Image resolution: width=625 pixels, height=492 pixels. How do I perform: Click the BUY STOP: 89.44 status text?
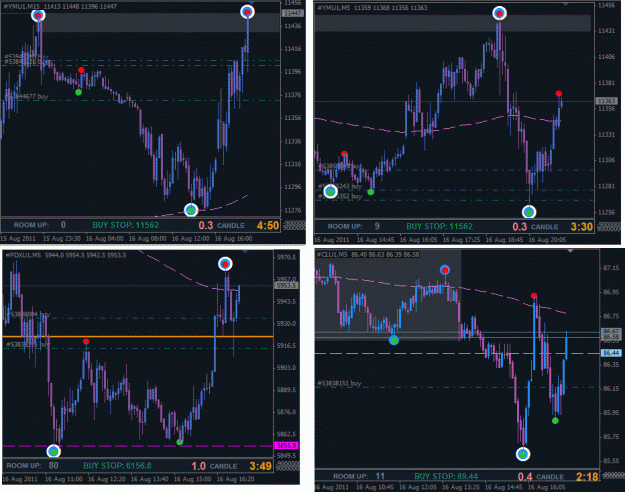coord(446,476)
